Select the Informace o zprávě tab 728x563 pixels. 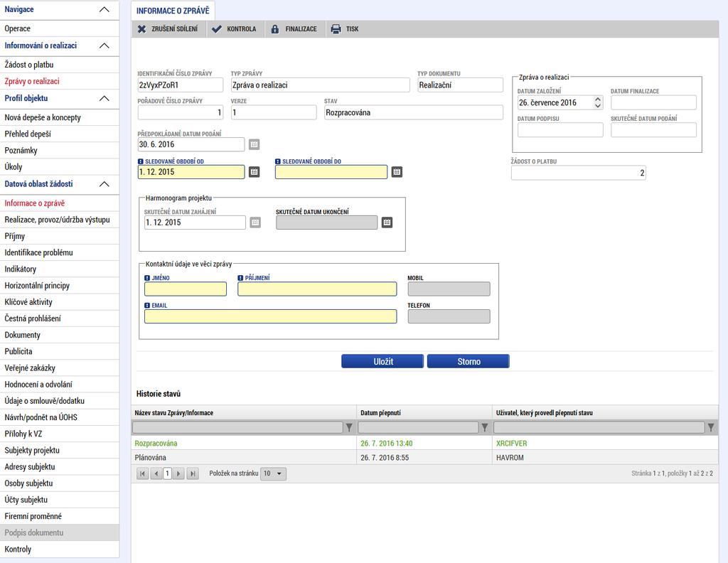pyautogui.click(x=173, y=10)
